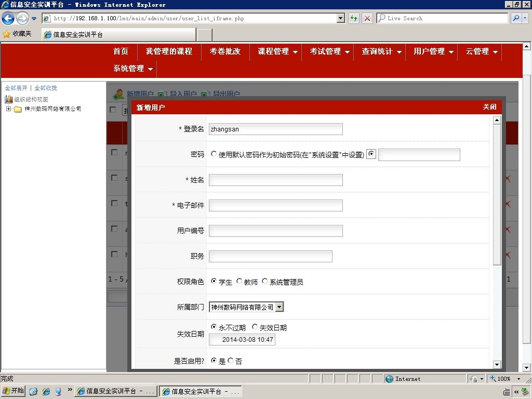Open the recent pages arrow beside Forward

point(34,19)
